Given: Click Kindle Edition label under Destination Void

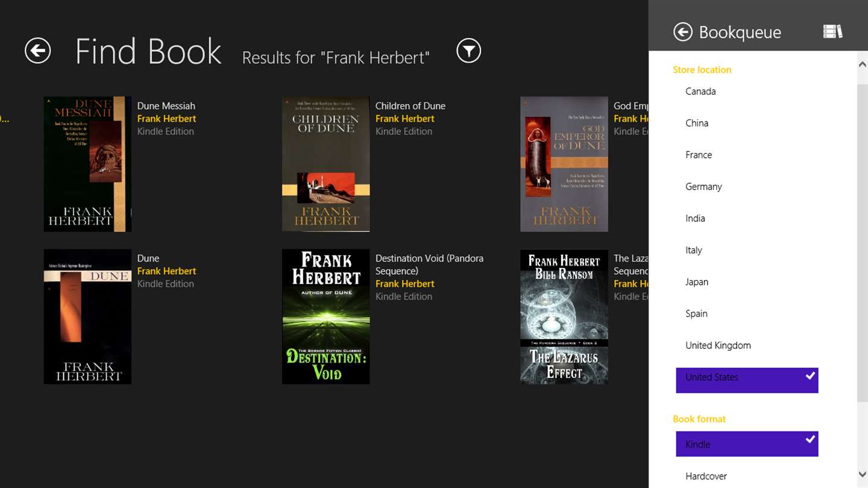Looking at the screenshot, I should (x=404, y=296).
